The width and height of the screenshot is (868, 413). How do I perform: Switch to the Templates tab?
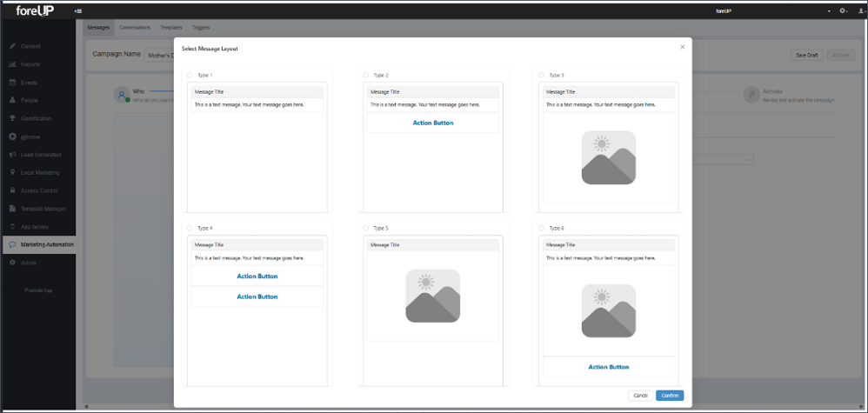171,27
